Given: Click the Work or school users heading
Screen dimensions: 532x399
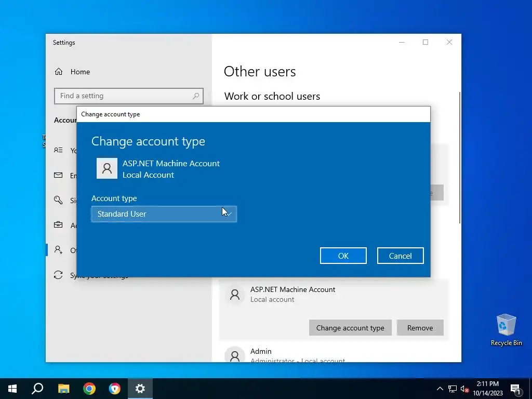Looking at the screenshot, I should 272,96.
